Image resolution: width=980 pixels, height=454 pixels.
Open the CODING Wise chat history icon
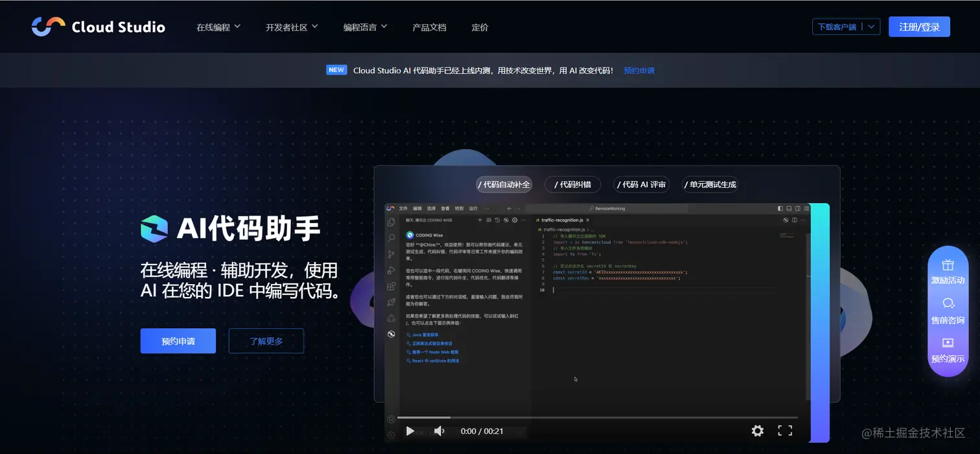[x=498, y=220]
